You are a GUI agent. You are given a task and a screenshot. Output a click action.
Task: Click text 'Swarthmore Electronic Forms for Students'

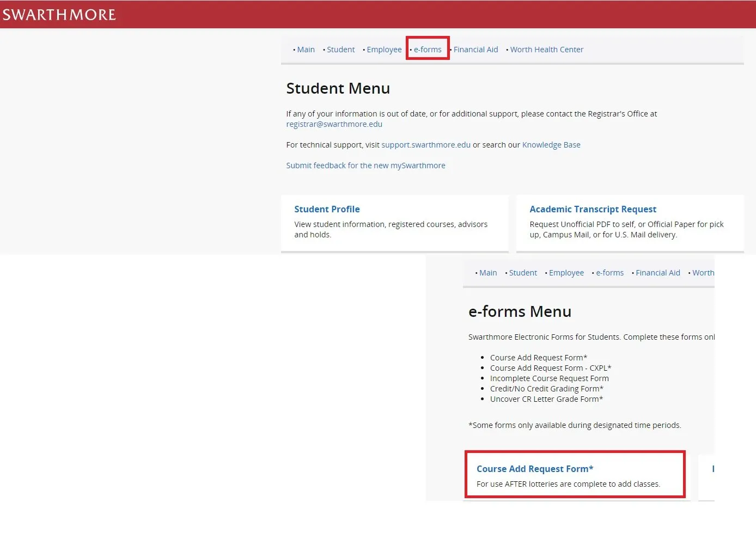544,337
